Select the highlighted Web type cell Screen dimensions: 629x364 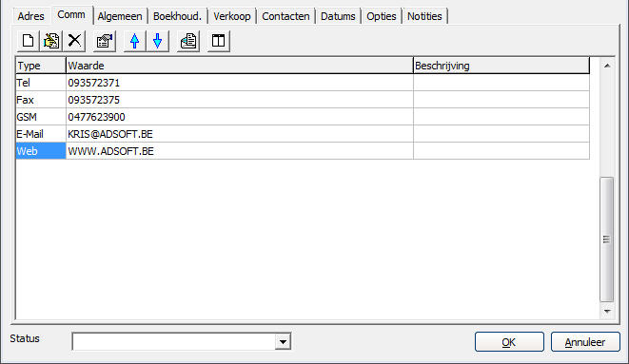point(41,151)
